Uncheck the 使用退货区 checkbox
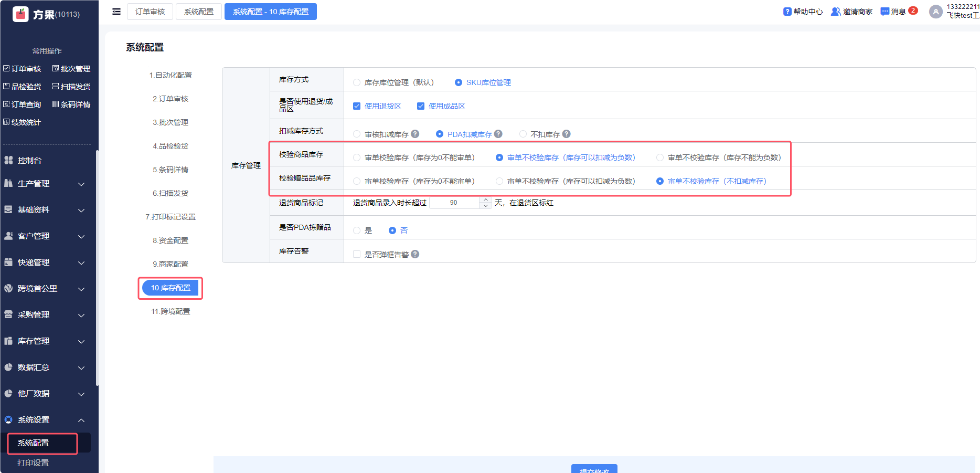This screenshot has height=473, width=980. (357, 106)
